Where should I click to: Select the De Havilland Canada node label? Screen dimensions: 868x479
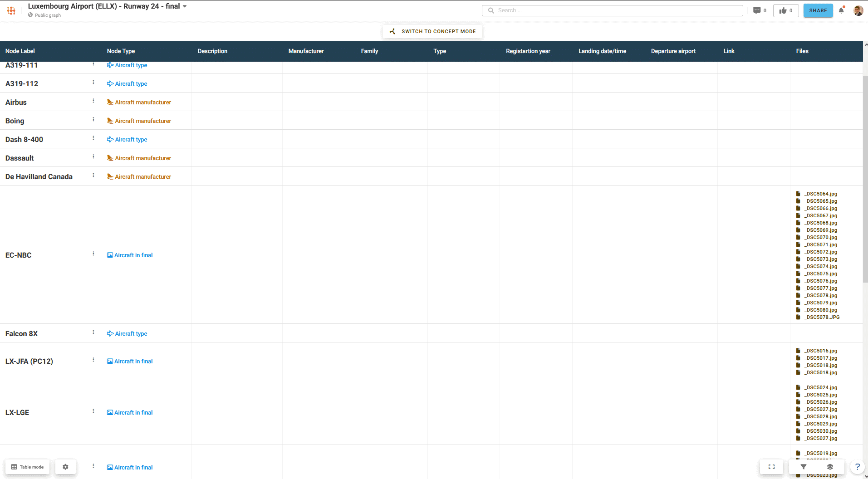tap(39, 177)
